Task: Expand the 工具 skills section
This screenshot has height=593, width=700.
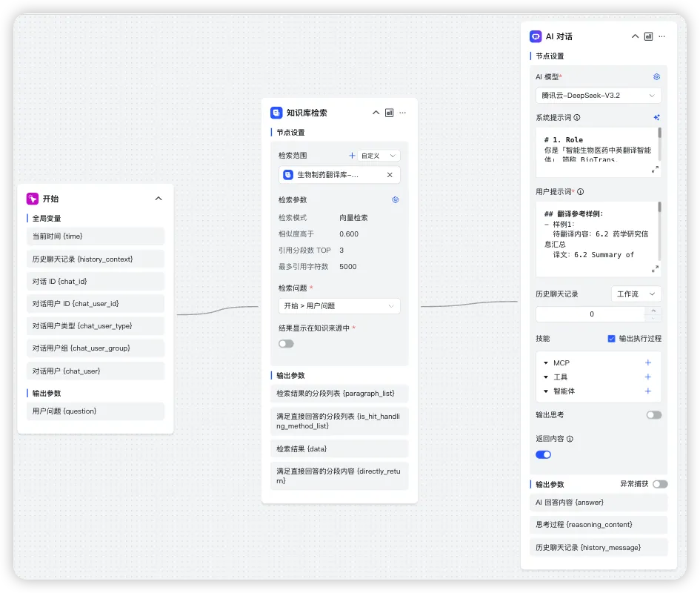Action: (x=545, y=377)
